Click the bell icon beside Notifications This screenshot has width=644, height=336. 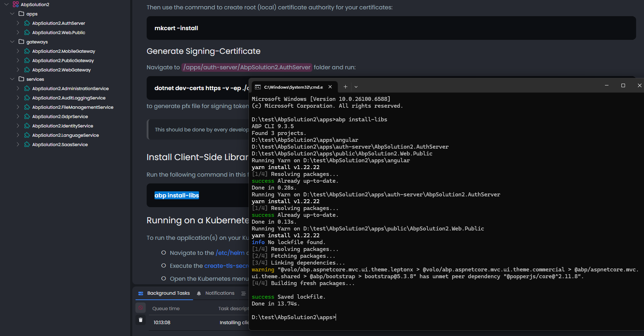199,293
